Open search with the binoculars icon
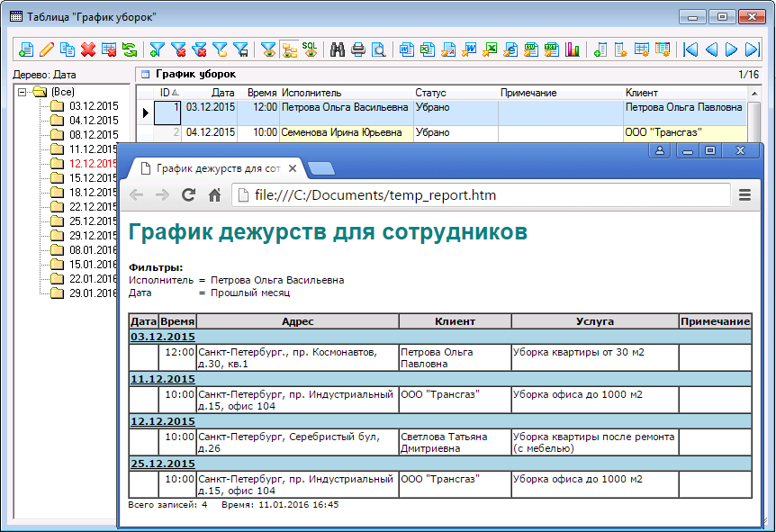This screenshot has height=532, width=776. click(338, 50)
